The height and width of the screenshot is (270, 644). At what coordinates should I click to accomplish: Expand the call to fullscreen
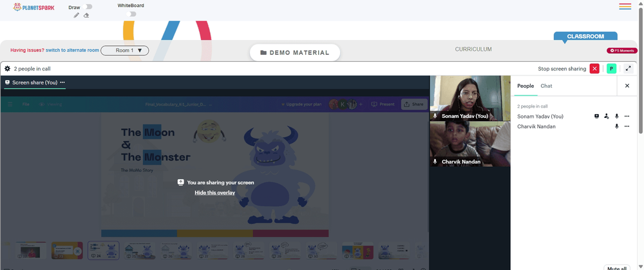[629, 69]
